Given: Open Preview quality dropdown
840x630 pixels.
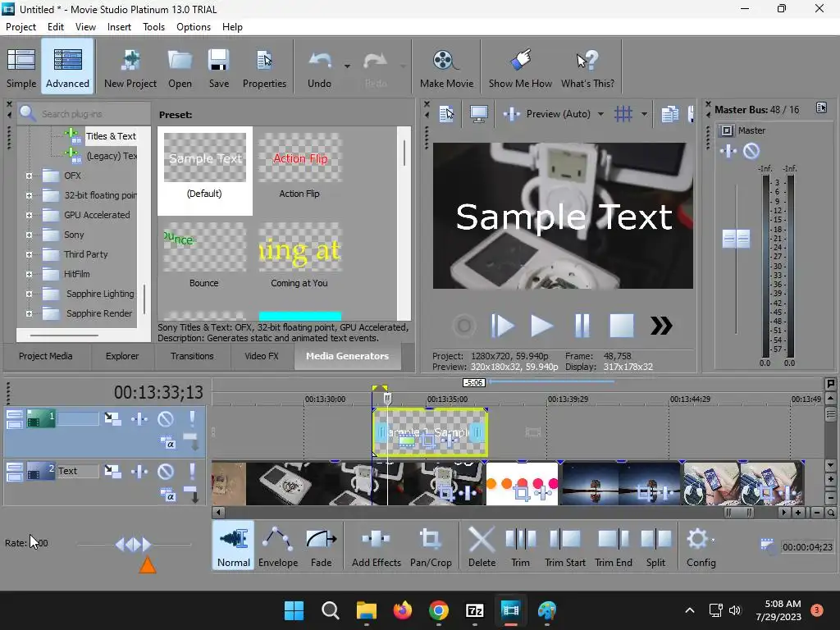Looking at the screenshot, I should (600, 114).
